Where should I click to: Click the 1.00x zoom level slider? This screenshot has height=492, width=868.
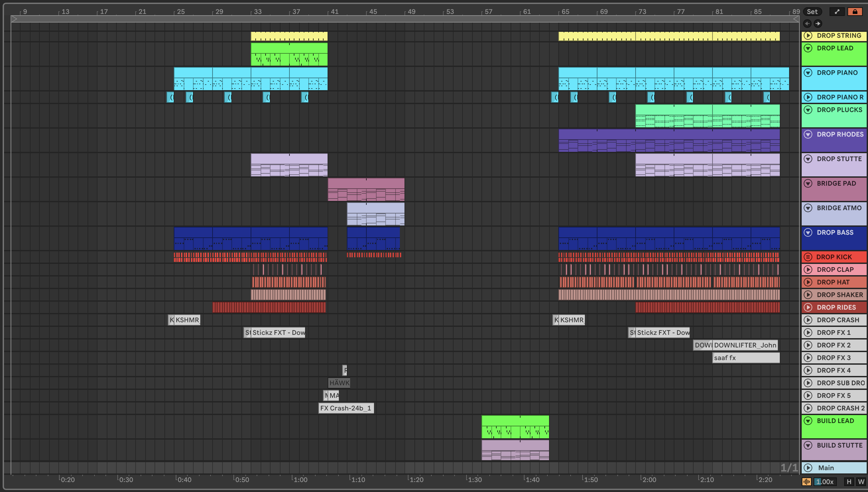coord(825,482)
